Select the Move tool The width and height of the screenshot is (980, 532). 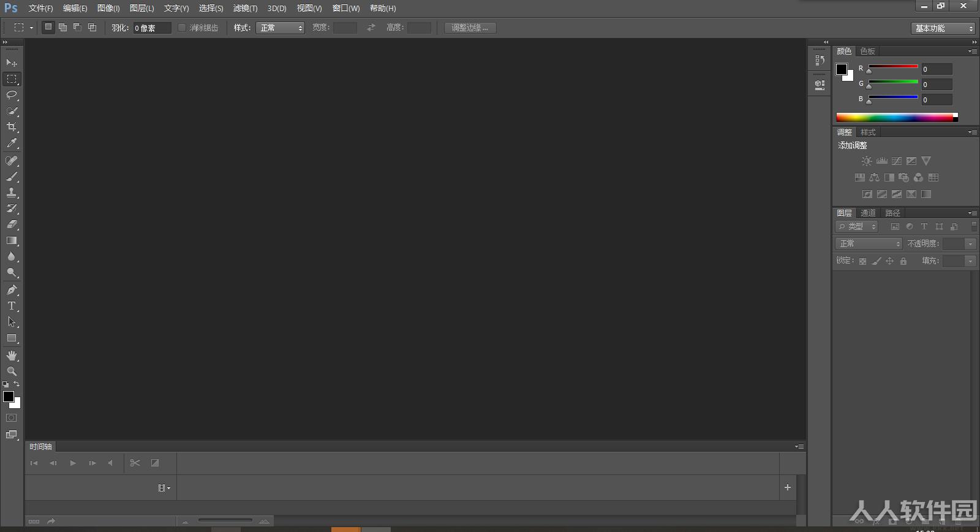click(12, 63)
